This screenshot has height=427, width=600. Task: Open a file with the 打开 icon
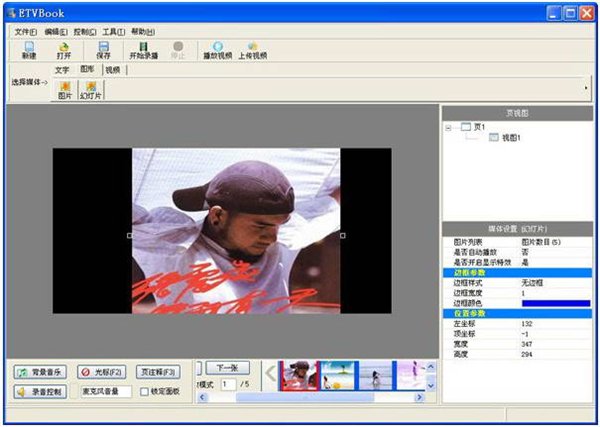click(64, 49)
